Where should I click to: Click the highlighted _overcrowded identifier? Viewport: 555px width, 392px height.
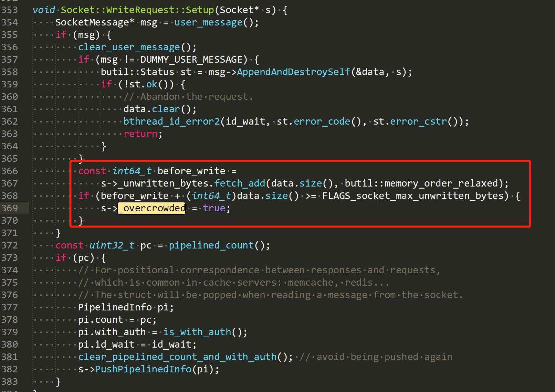[x=151, y=208]
